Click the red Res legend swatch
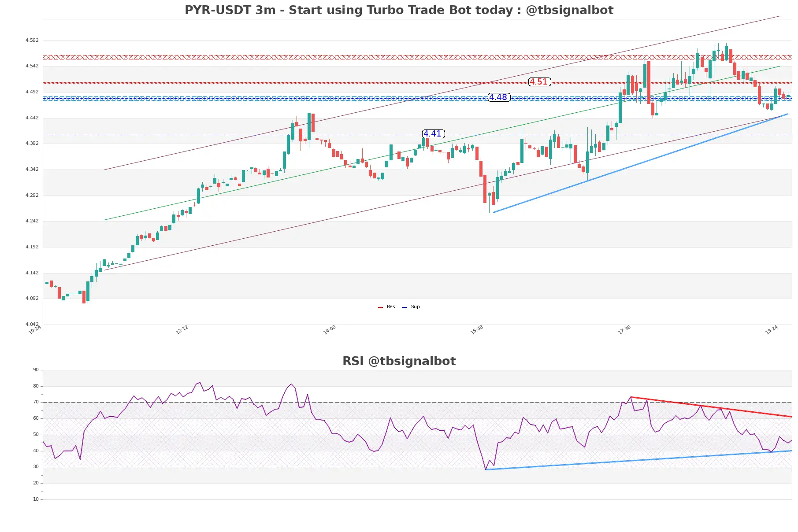The width and height of the screenshot is (798, 532). (380, 307)
